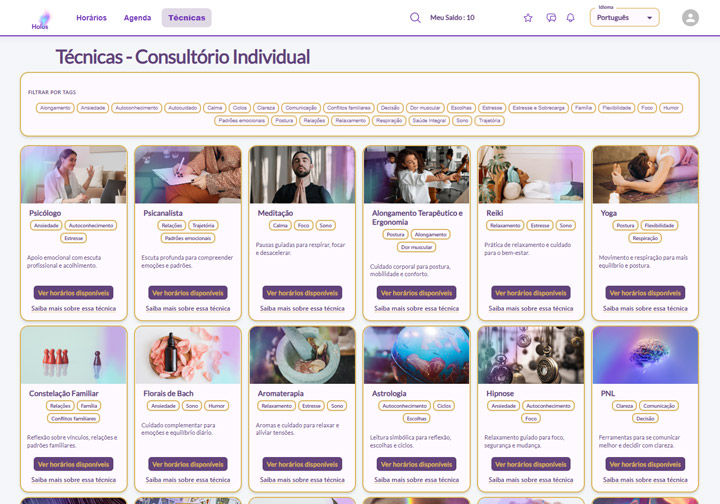Click the Meu Saldo: 10 balance

coord(452,18)
